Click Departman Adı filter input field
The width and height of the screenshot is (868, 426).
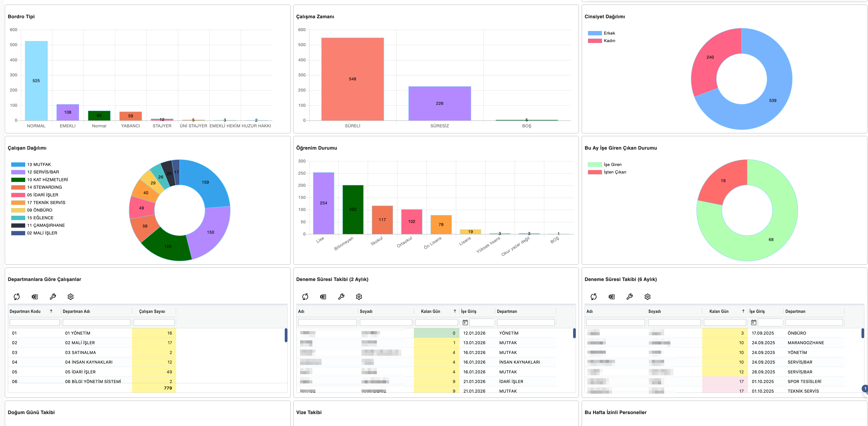[96, 323]
